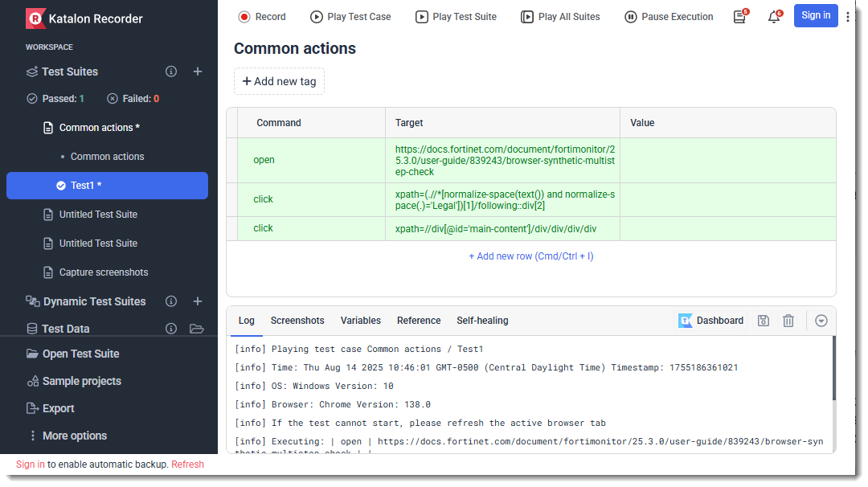Show info for Dynamic Test Suites
Screen dimensions: 868x487
pyautogui.click(x=171, y=301)
